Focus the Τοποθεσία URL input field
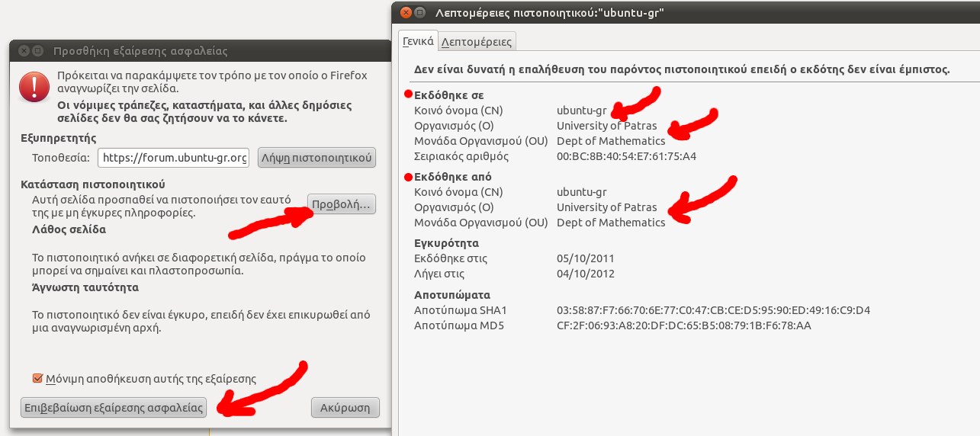The image size is (980, 436). click(x=173, y=158)
